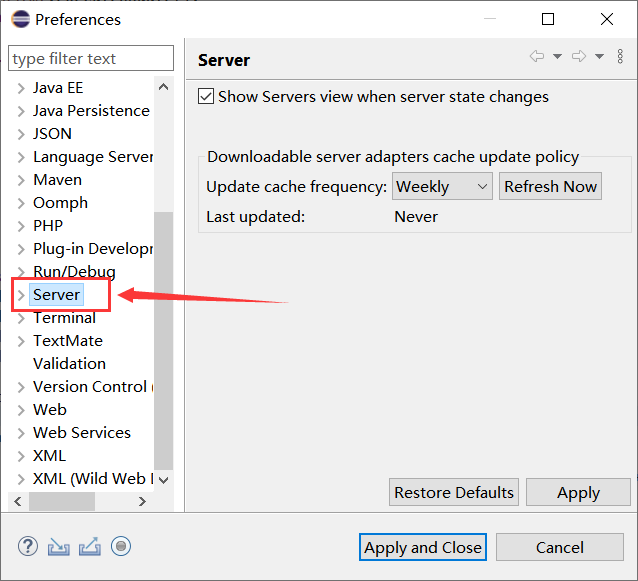The height and width of the screenshot is (581, 638).
Task: Open the Help question mark icon
Action: tap(28, 546)
